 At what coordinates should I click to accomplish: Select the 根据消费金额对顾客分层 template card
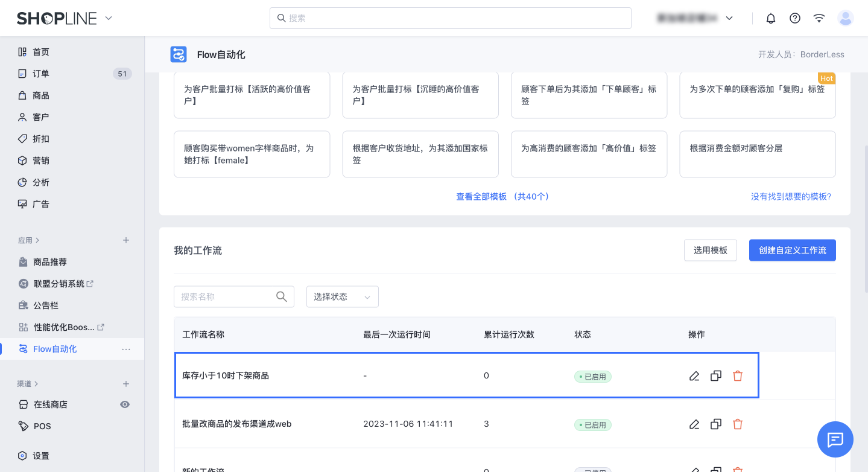pos(757,155)
